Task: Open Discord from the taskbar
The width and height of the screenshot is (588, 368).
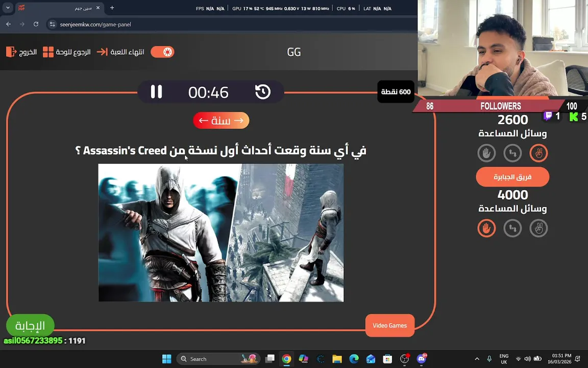Action: 422,359
